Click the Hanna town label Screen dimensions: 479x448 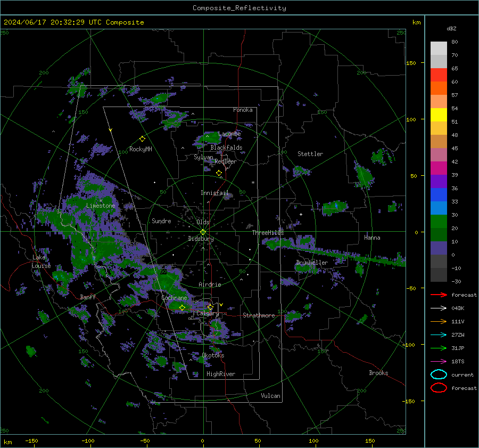click(x=372, y=238)
